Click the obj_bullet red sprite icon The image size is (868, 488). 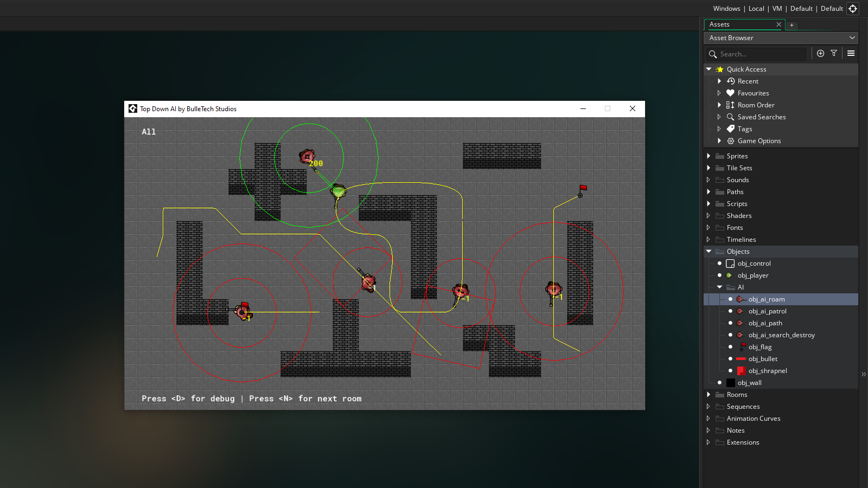[741, 359]
